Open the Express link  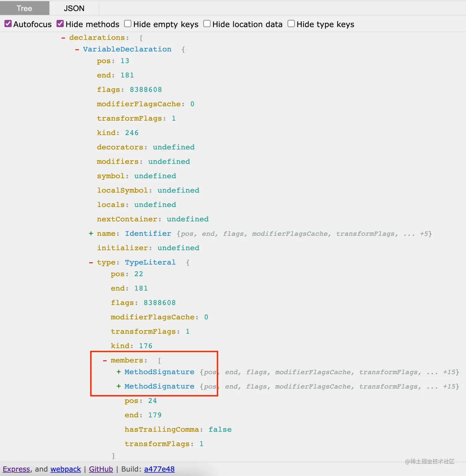(16, 469)
